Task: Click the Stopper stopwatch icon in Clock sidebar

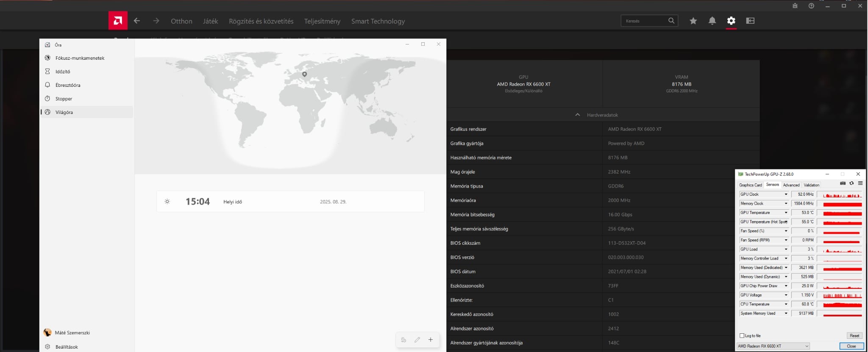Action: tap(47, 99)
